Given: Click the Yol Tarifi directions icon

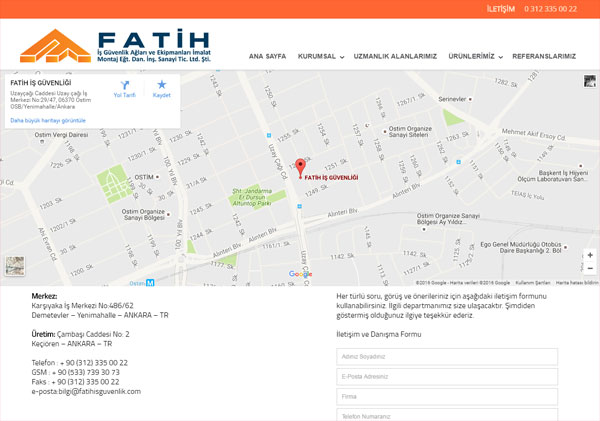Looking at the screenshot, I should pos(125,85).
